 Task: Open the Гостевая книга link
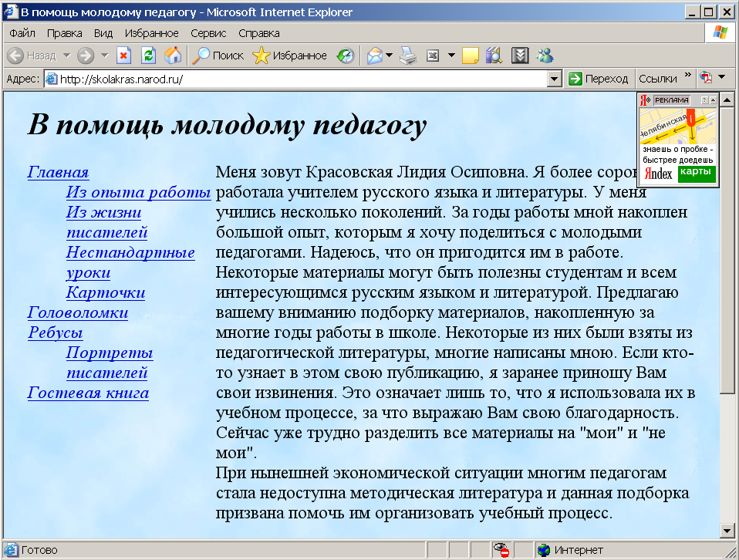pos(88,393)
